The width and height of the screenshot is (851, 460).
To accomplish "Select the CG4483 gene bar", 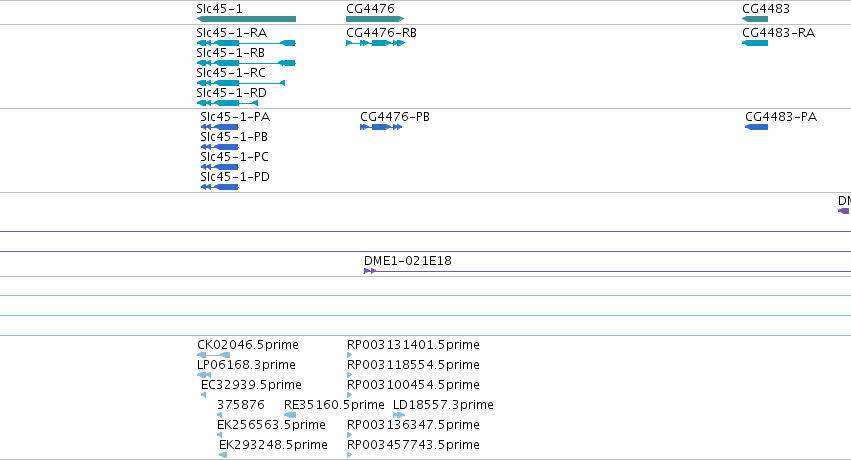I will pyautogui.click(x=755, y=19).
